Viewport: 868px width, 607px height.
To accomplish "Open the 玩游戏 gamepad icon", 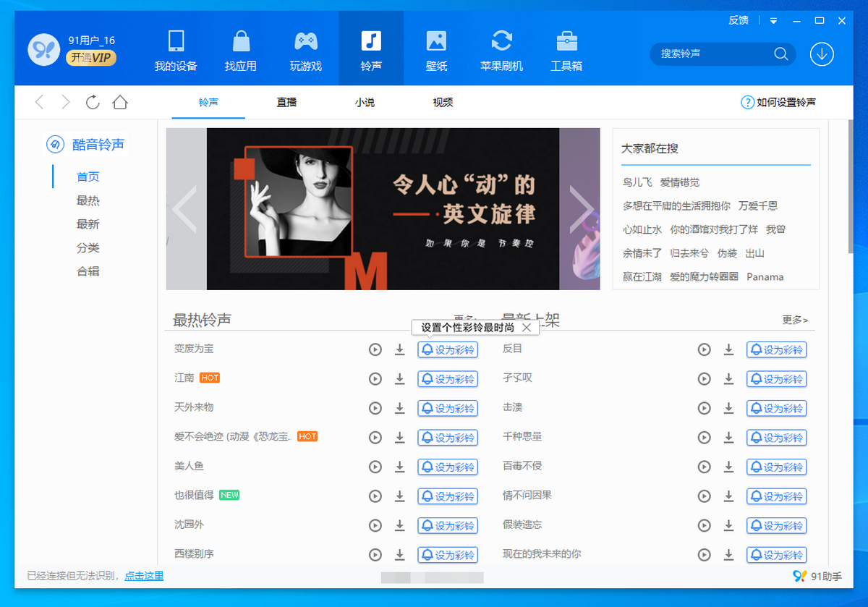I will (x=305, y=41).
